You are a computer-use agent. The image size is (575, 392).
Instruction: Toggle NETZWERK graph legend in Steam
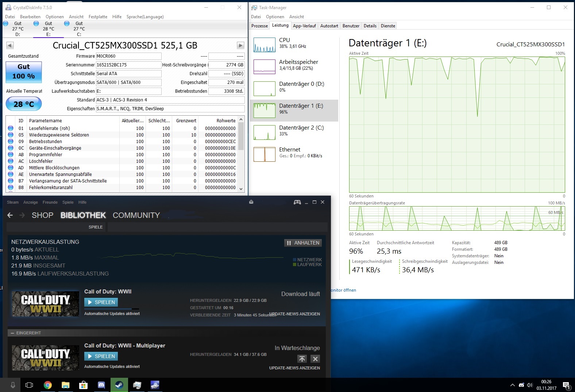pos(307,260)
